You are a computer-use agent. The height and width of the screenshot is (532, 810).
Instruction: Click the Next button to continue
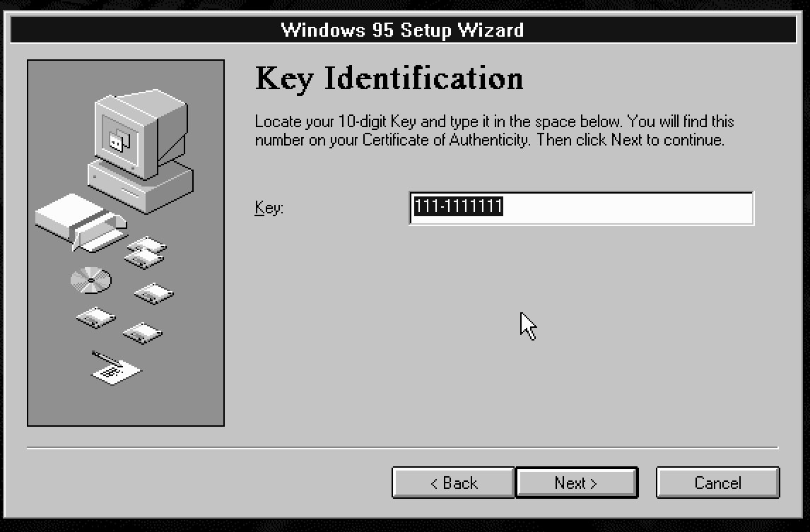(x=577, y=483)
